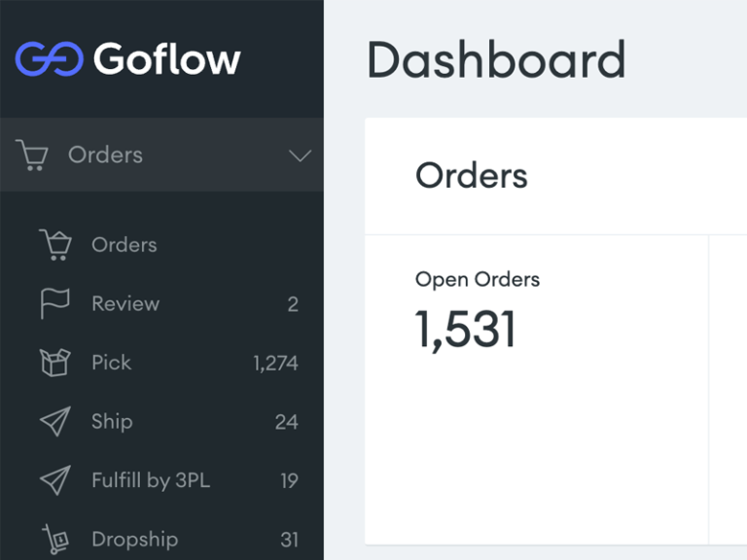Click the Goflow brand name text
The image size is (747, 560).
(x=166, y=59)
